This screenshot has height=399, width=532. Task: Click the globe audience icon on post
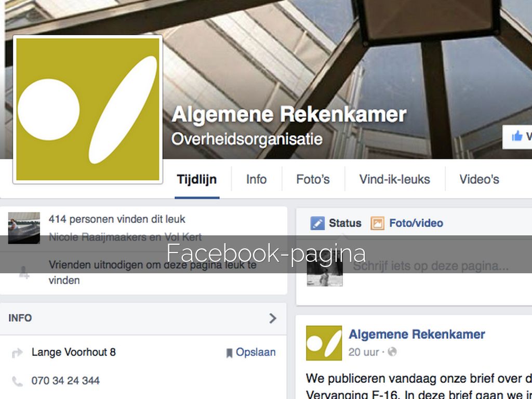click(x=392, y=352)
